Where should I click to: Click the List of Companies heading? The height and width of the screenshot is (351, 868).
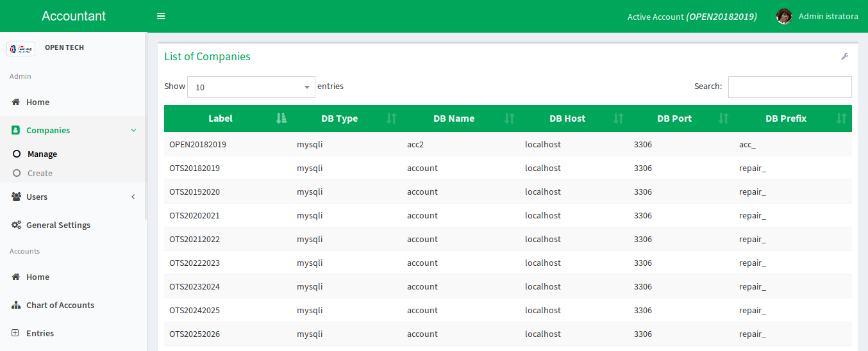[207, 56]
